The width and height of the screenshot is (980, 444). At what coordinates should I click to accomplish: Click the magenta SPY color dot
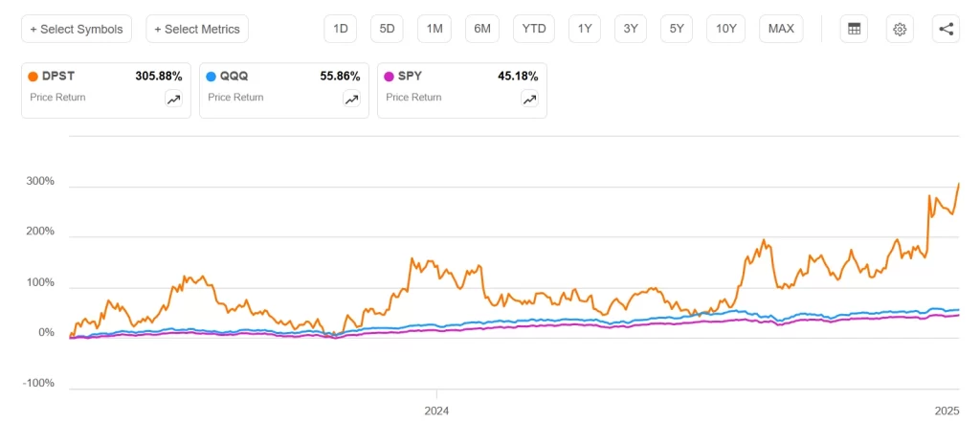point(389,77)
